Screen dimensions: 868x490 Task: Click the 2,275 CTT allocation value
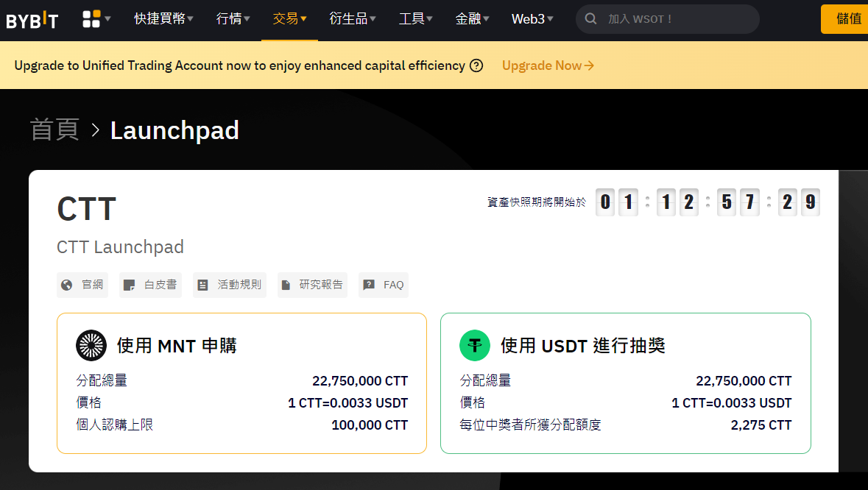(761, 425)
